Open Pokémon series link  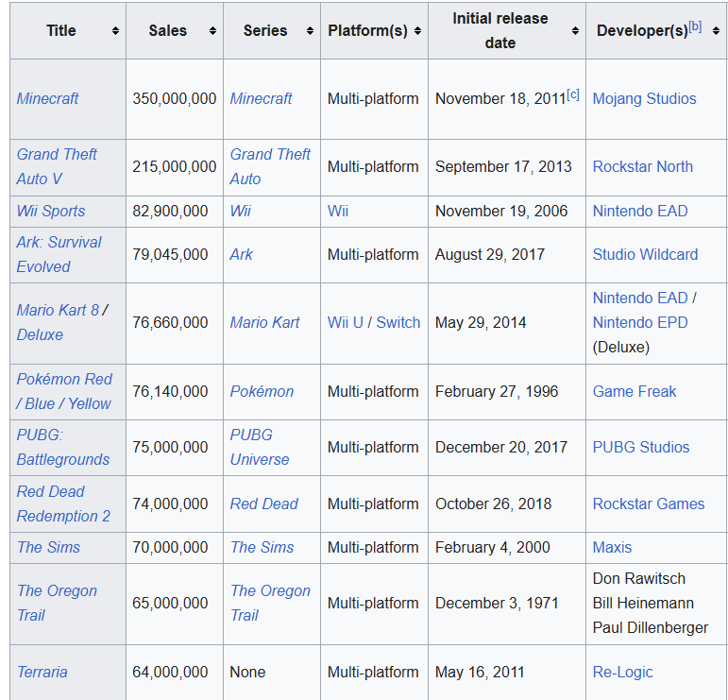[x=262, y=392]
